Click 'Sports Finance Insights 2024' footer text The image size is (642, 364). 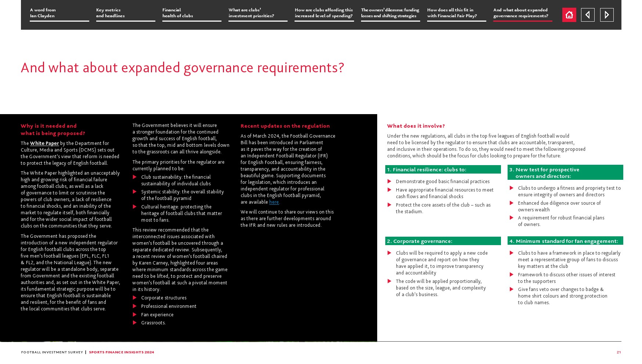[x=121, y=352]
